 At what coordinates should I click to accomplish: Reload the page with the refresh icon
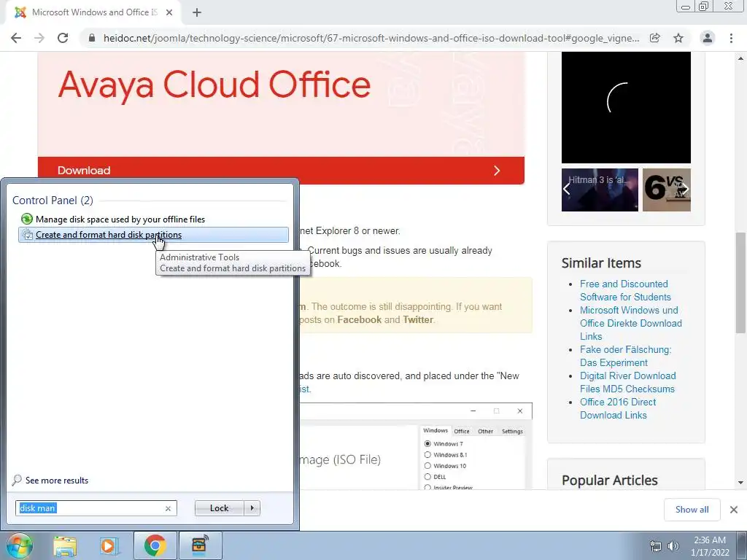click(63, 38)
